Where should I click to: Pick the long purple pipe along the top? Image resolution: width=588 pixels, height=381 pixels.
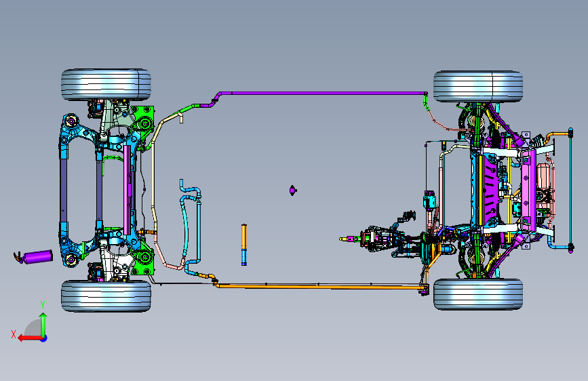(x=323, y=93)
